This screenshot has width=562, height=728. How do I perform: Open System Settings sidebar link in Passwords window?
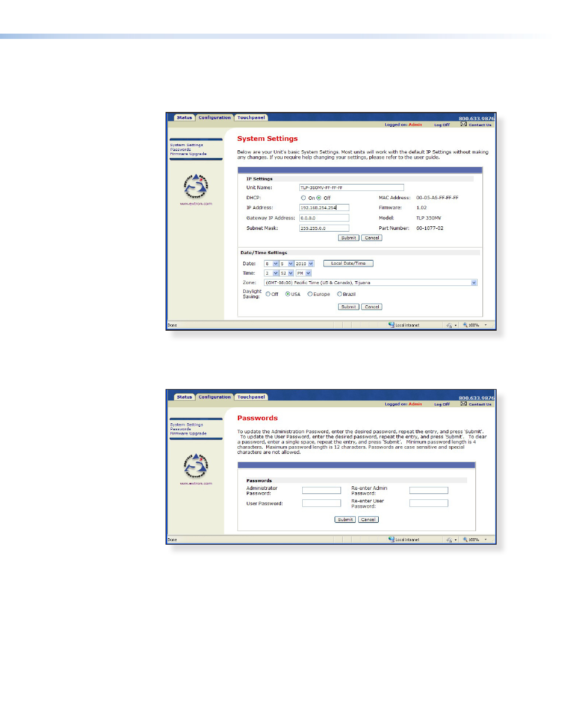[187, 424]
